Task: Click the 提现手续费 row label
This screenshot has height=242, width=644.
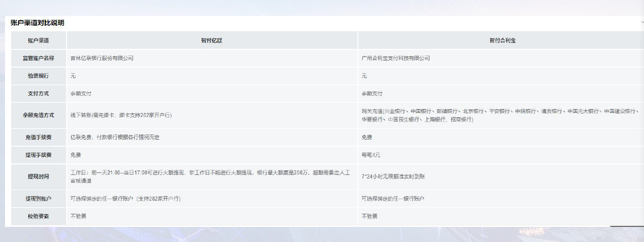Action: [x=38, y=155]
